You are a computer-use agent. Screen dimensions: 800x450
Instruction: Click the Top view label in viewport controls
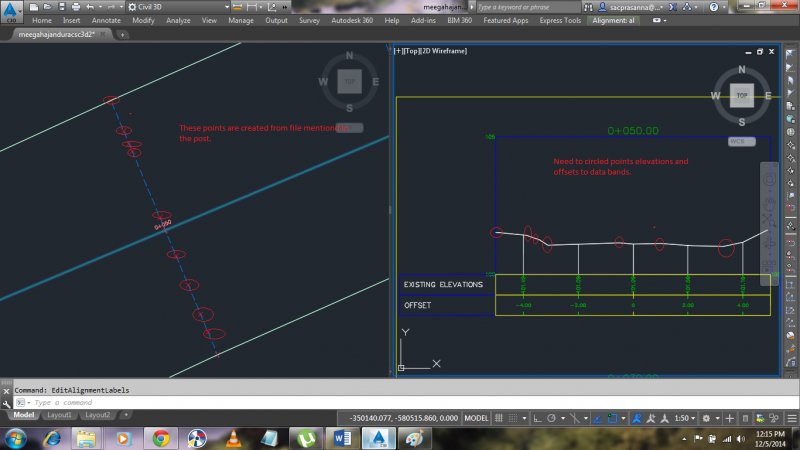pyautogui.click(x=413, y=50)
